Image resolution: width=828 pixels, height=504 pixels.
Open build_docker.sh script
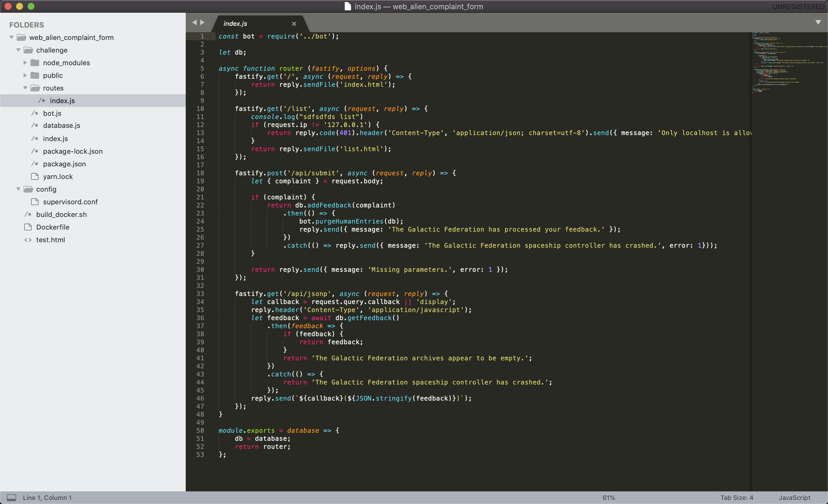[62, 214]
